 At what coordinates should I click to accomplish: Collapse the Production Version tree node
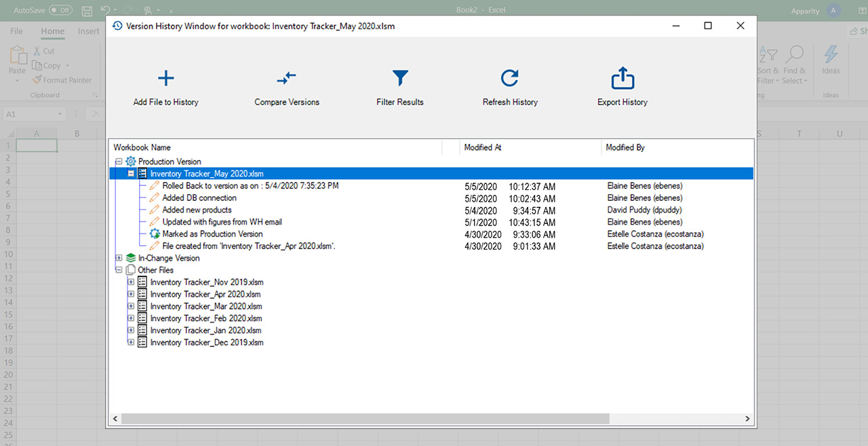coord(119,162)
